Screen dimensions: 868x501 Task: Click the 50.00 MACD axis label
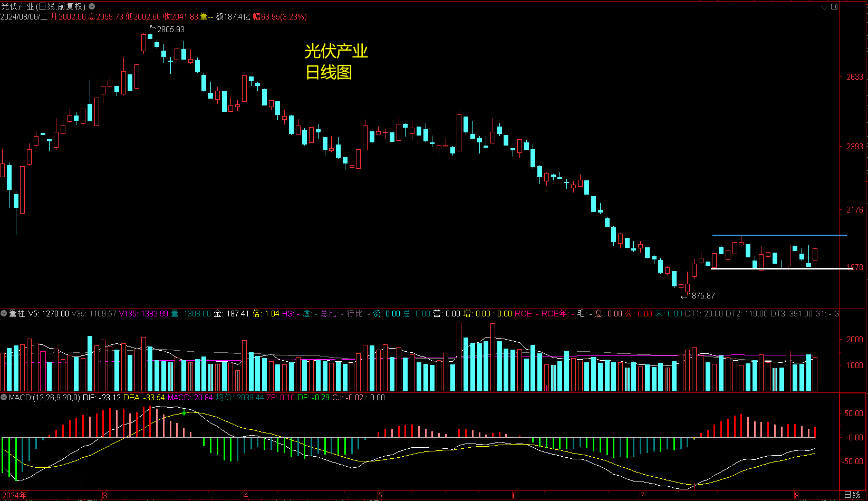click(x=854, y=413)
